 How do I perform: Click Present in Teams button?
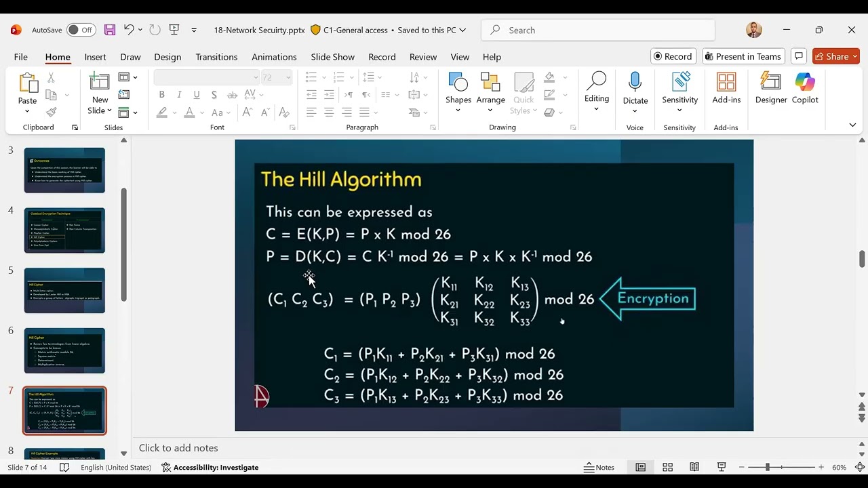tap(743, 56)
